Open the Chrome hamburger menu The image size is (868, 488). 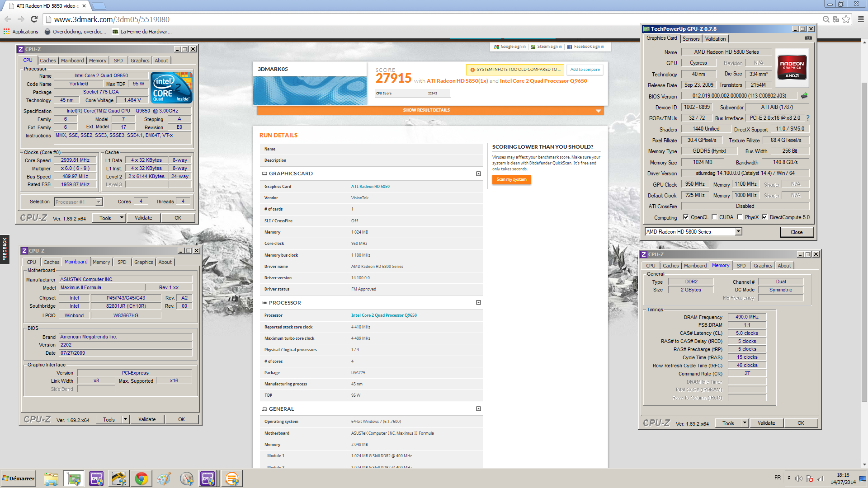(861, 19)
